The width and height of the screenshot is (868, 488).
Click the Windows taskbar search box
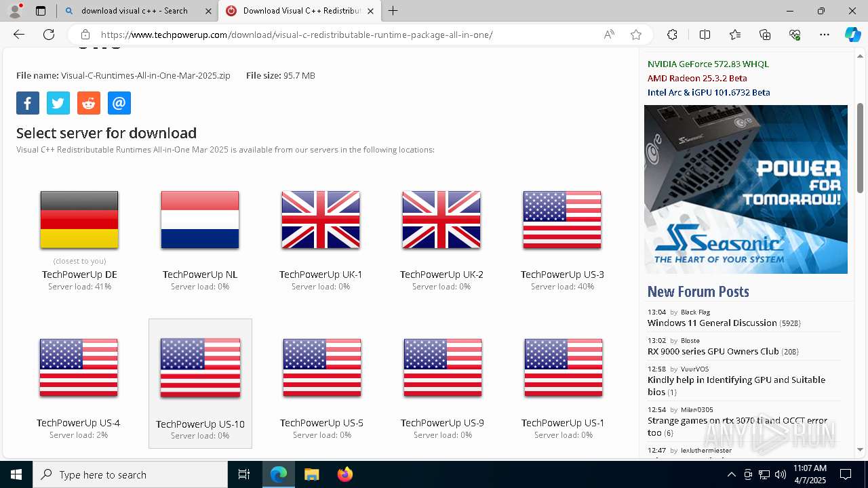(130, 474)
